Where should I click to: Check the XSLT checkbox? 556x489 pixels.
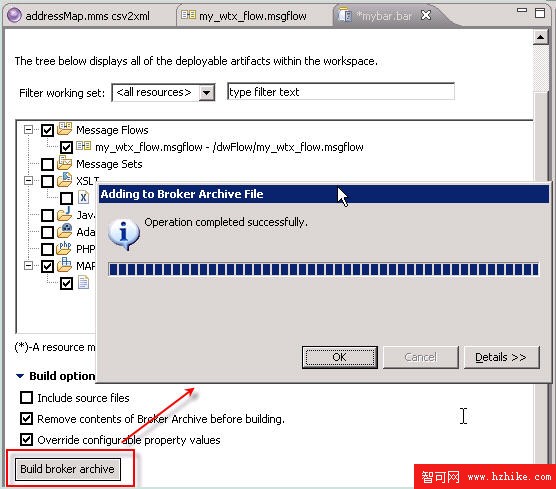point(48,181)
